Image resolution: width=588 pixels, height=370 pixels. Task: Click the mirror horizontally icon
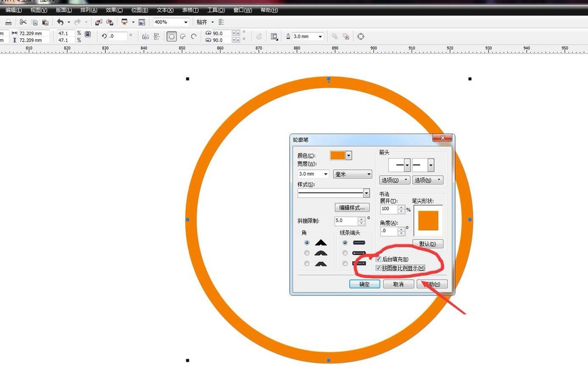(145, 36)
